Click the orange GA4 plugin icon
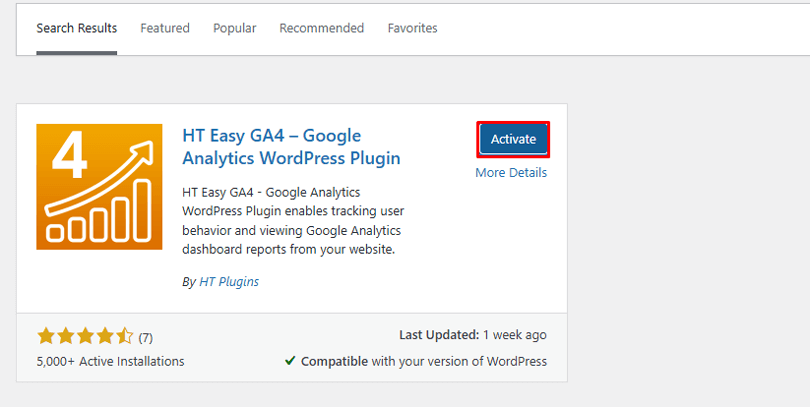This screenshot has width=810, height=407. 99,186
